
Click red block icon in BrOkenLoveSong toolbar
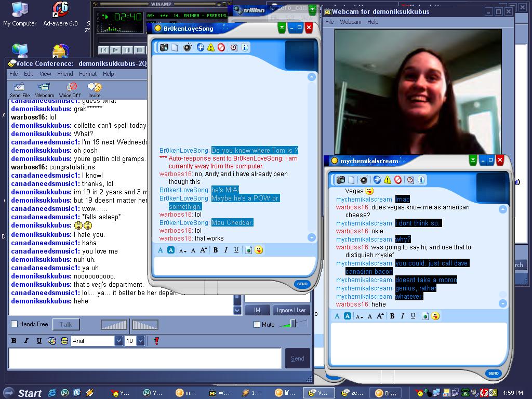[221, 47]
